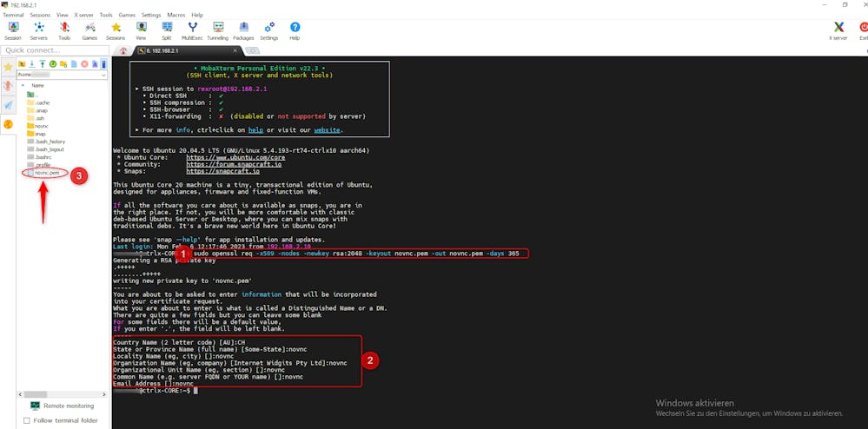Select the novnc.pem file
This screenshot has width=868, height=429.
click(43, 173)
